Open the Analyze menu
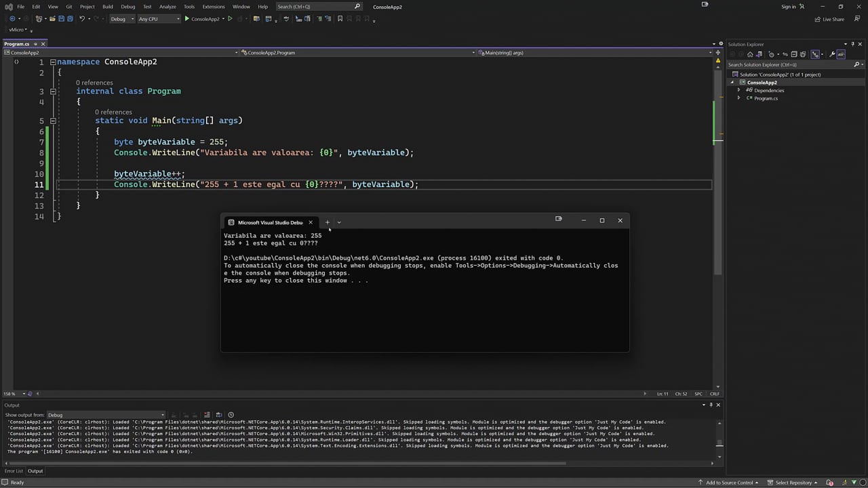This screenshot has height=488, width=868. coord(167,7)
